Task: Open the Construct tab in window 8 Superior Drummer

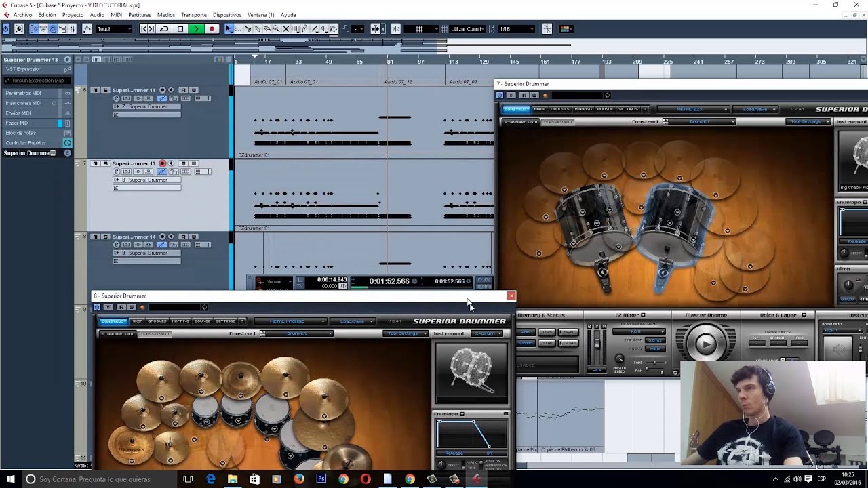Action: click(x=114, y=321)
